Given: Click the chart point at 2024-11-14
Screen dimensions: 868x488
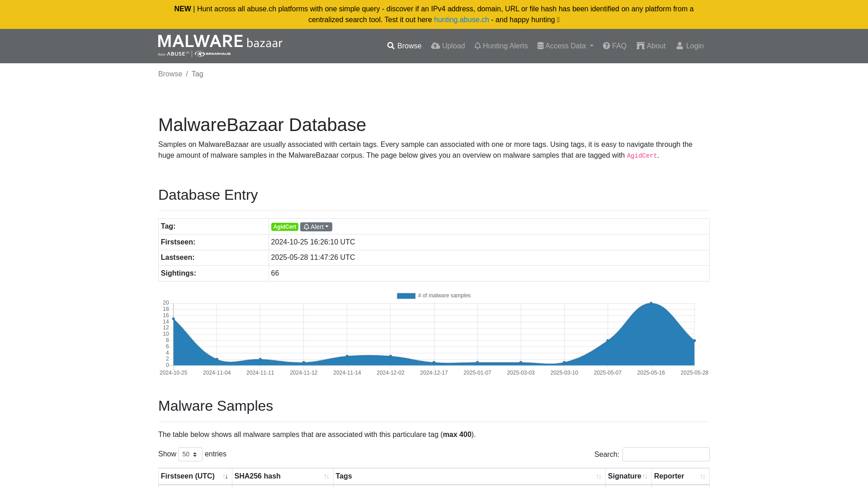Looking at the screenshot, I should (x=347, y=356).
